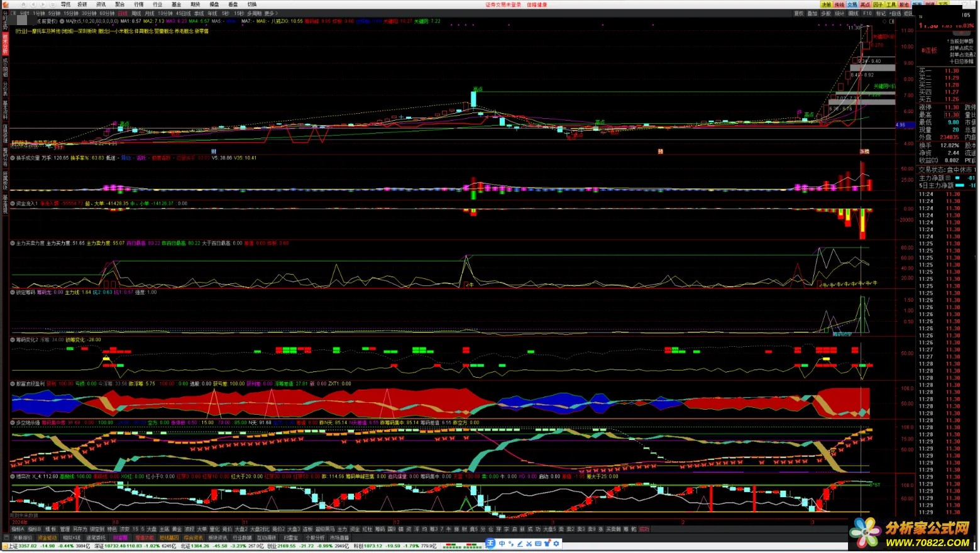Select 技术分析 in left sidebar
The height and width of the screenshot is (553, 980).
point(5,45)
